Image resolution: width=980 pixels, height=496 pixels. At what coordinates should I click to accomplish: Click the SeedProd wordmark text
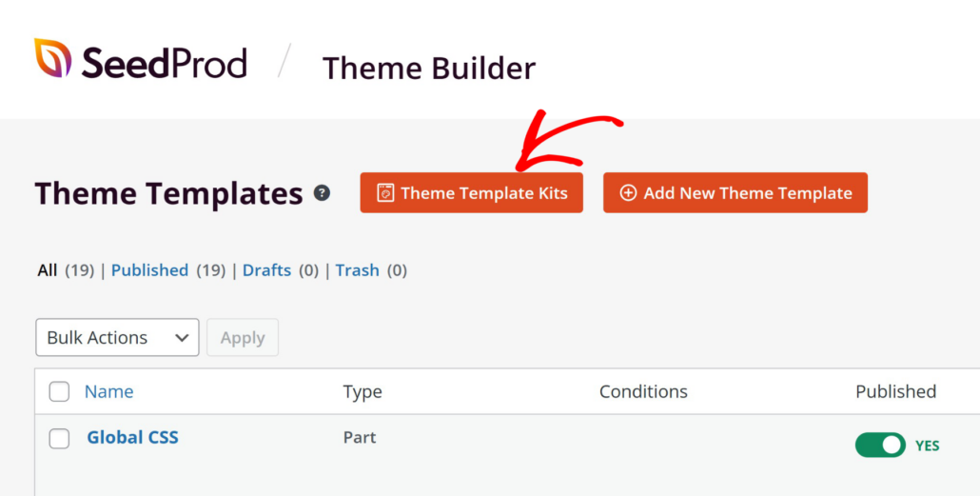click(164, 63)
